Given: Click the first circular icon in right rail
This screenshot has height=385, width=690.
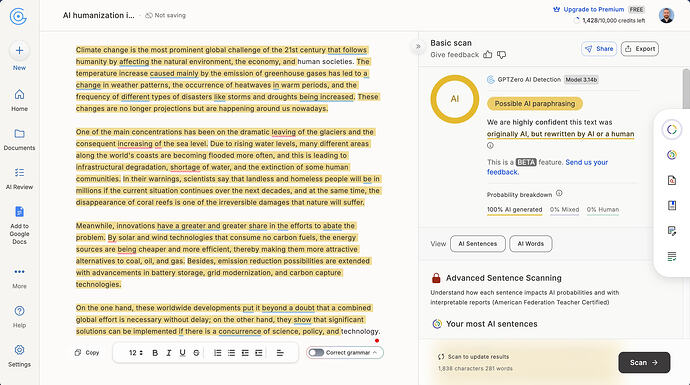Looking at the screenshot, I should [x=672, y=129].
